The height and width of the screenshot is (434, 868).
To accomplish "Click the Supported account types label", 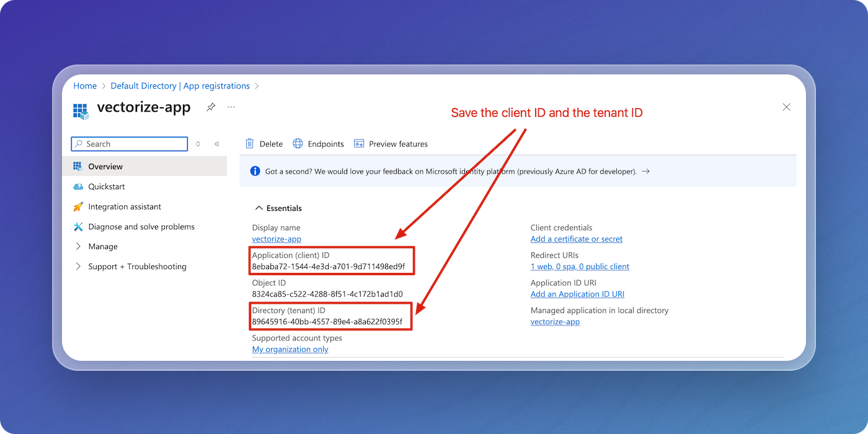I will point(297,338).
